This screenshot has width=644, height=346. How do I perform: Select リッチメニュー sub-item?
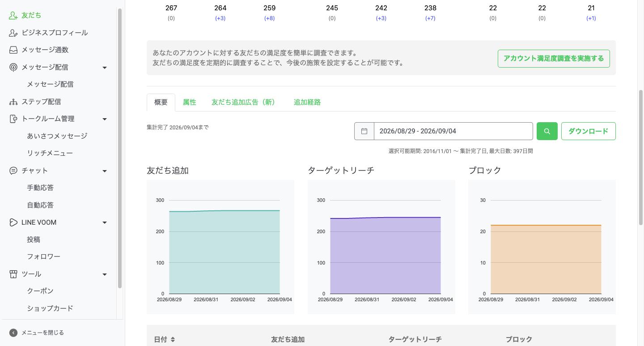(50, 153)
